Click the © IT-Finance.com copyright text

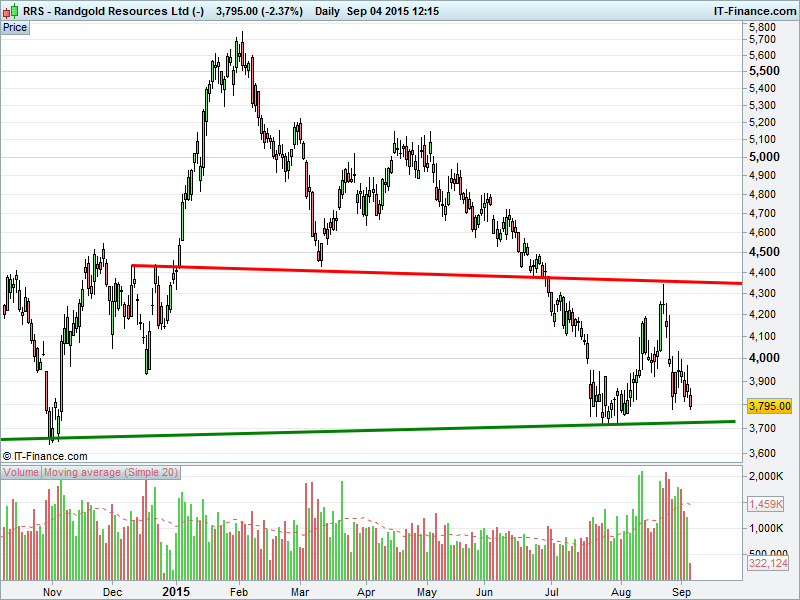(45, 456)
